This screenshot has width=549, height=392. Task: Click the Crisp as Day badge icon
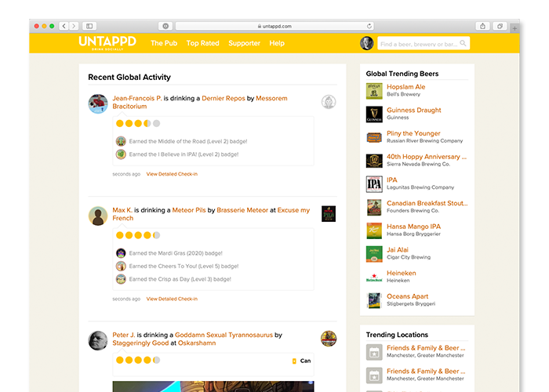(x=121, y=279)
